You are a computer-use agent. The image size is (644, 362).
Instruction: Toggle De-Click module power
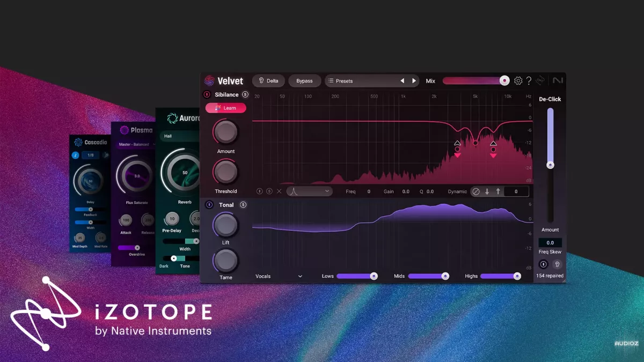pos(543,264)
